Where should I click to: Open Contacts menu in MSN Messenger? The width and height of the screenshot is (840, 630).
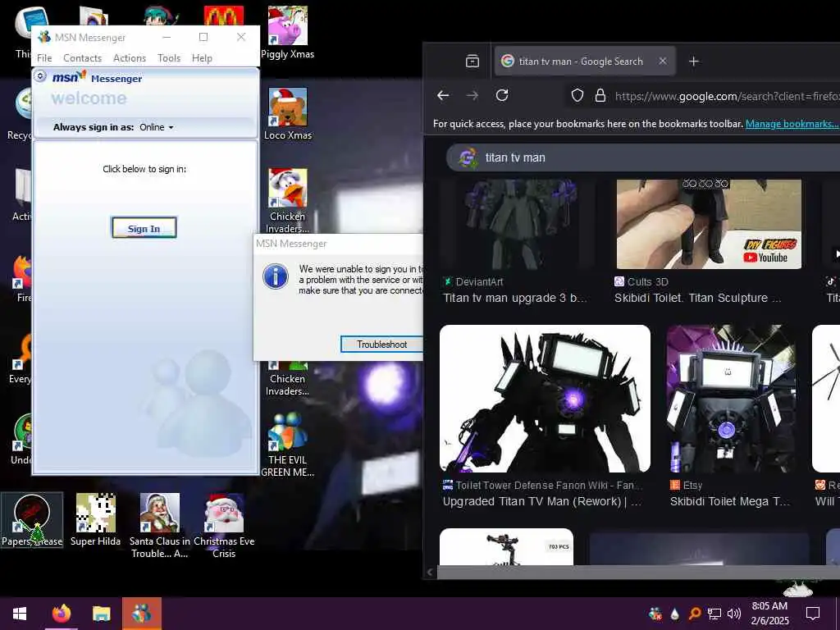coord(83,58)
